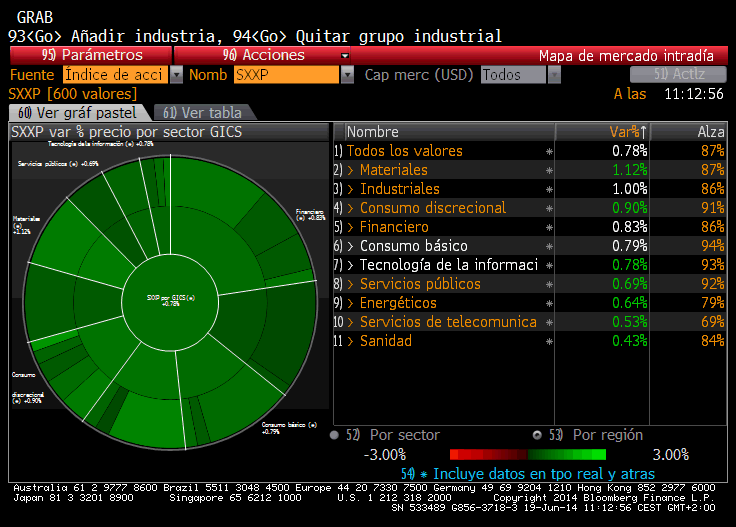Click the 69% Alza value for telecomunica row
Viewport: 736px width, 527px height.
[x=712, y=322]
